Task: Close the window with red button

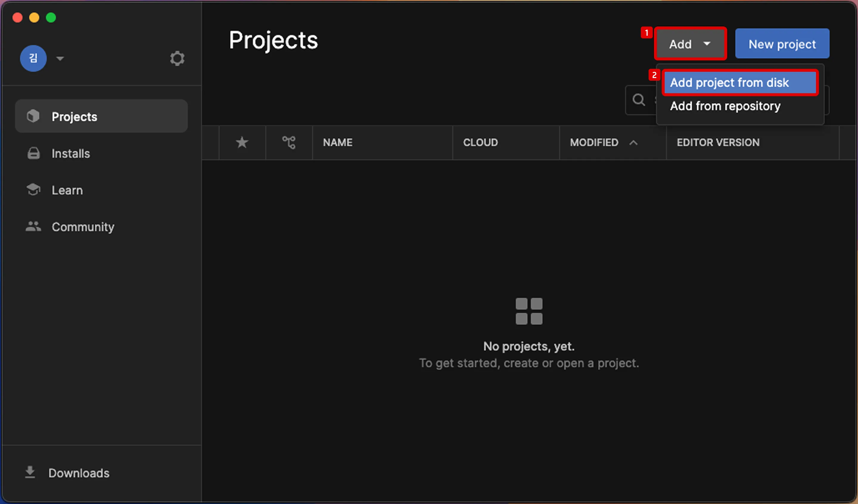Action: click(x=17, y=17)
